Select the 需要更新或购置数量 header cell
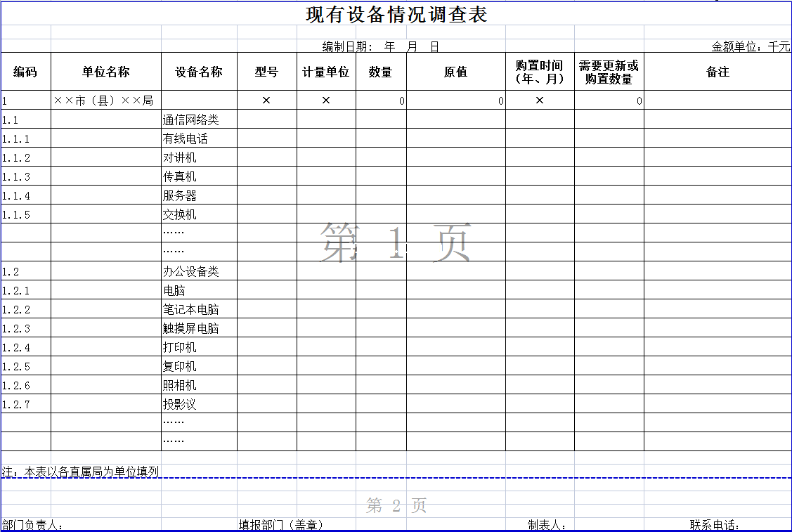792x532 pixels. [x=609, y=72]
